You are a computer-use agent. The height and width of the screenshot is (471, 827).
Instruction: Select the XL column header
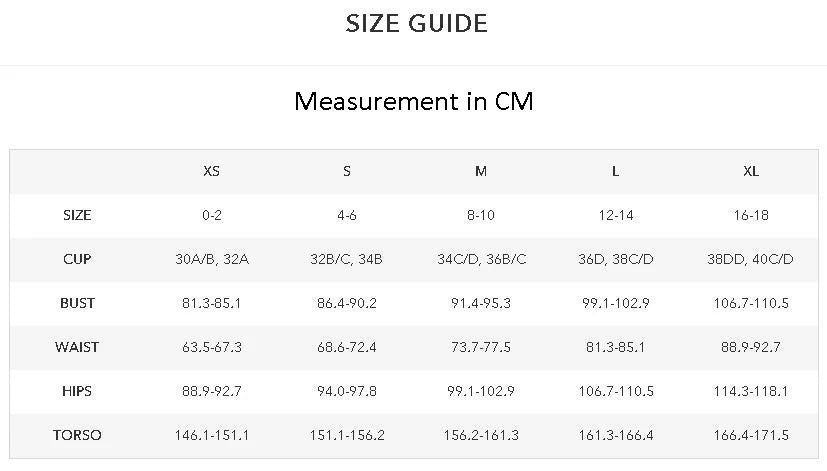(x=751, y=171)
